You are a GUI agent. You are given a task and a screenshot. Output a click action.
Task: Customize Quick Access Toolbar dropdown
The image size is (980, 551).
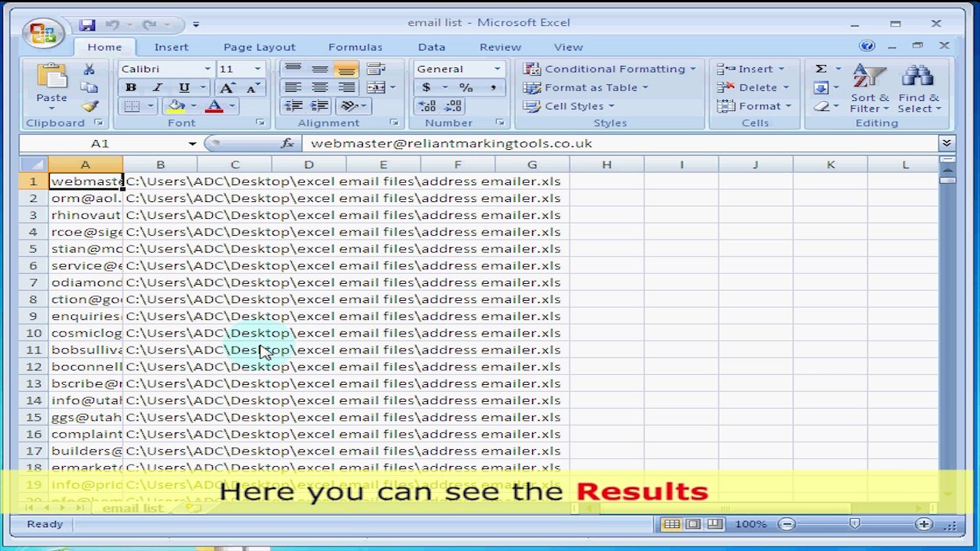196,24
